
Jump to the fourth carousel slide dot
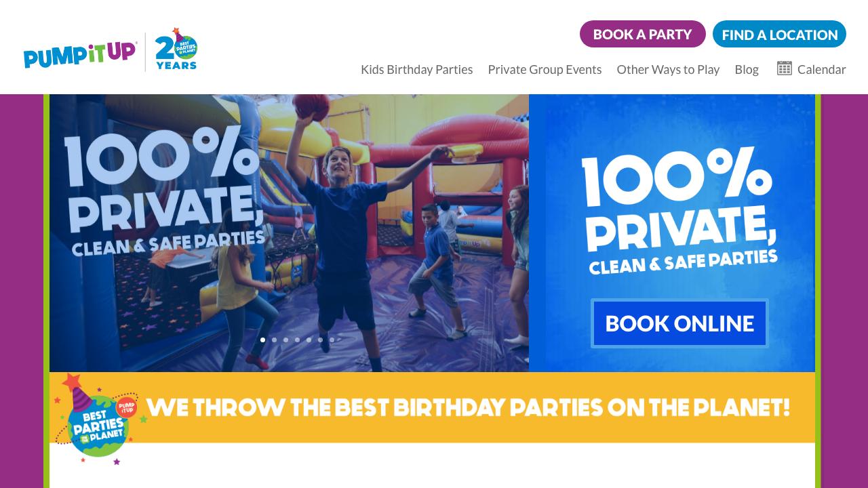[297, 340]
